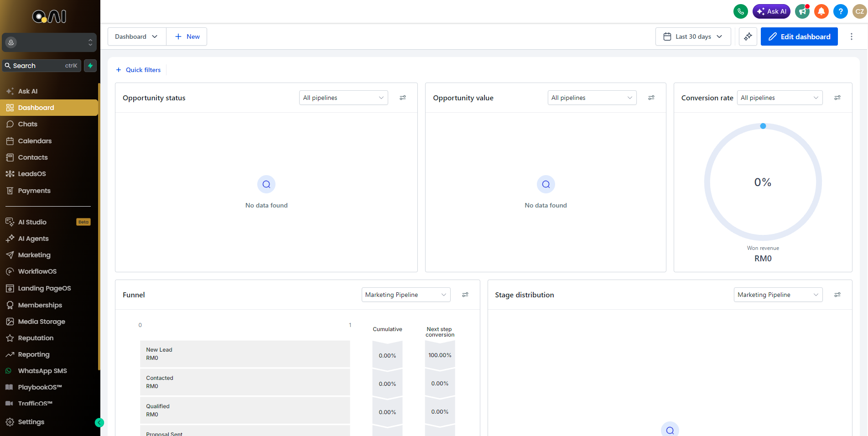
Task: Open Funnel widget filter settings icon
Action: click(465, 295)
